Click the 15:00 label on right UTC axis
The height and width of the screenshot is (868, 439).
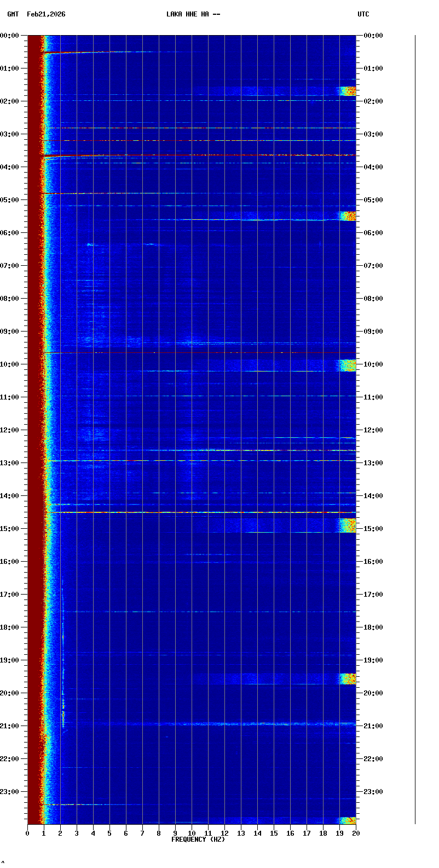373,529
